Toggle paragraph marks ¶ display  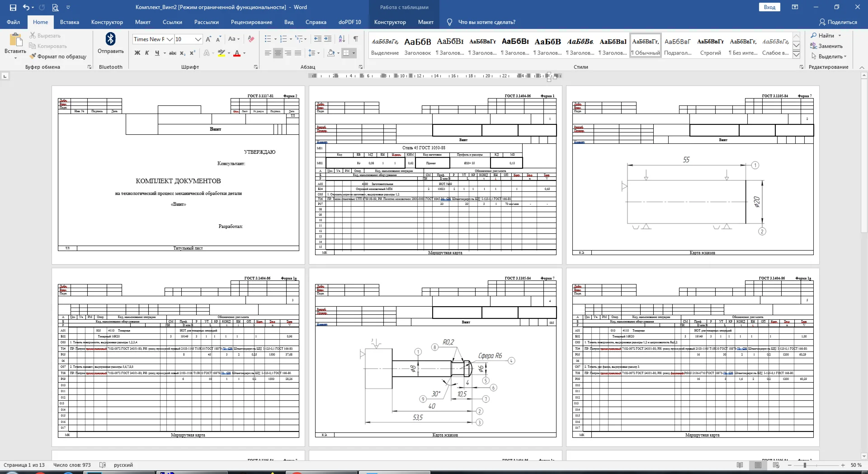point(356,39)
